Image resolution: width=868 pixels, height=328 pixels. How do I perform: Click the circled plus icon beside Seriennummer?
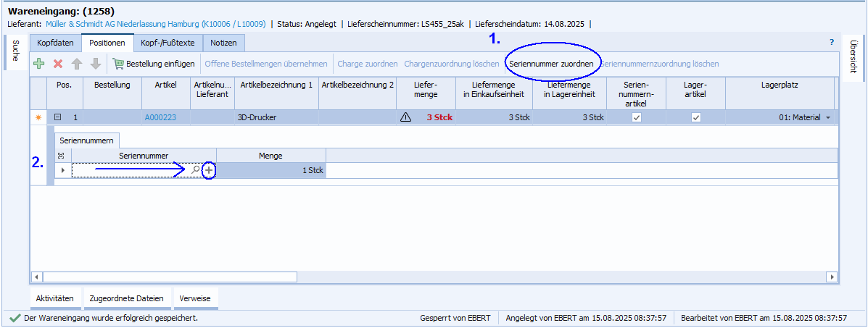coord(209,170)
